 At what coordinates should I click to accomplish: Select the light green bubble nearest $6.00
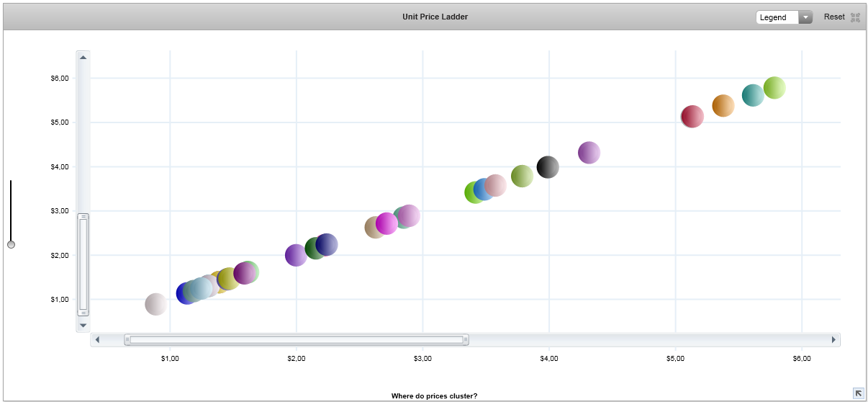(x=774, y=87)
